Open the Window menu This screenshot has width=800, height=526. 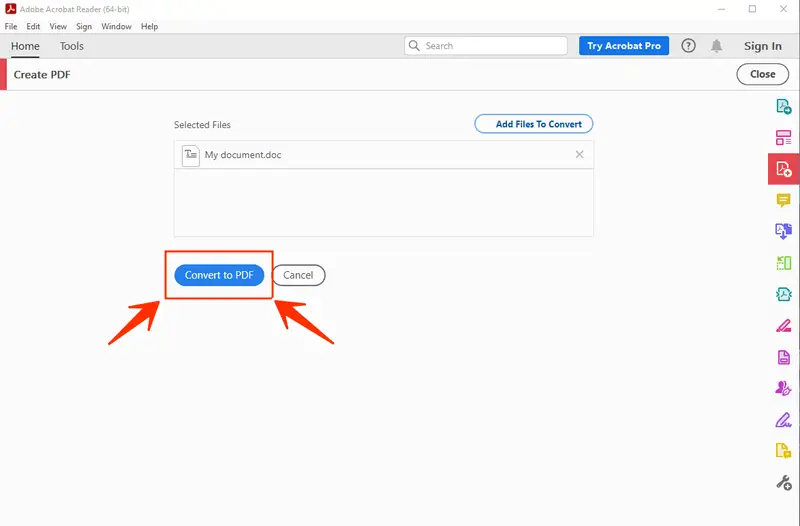(116, 26)
